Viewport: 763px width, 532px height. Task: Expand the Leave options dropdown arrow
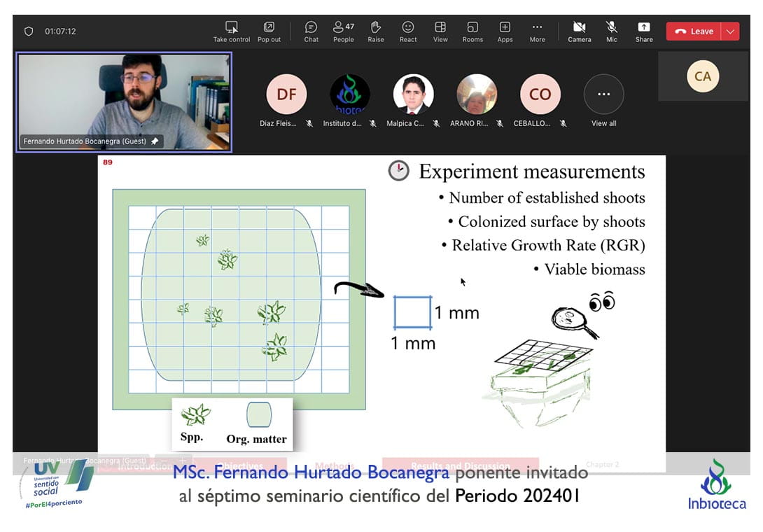[x=730, y=31]
